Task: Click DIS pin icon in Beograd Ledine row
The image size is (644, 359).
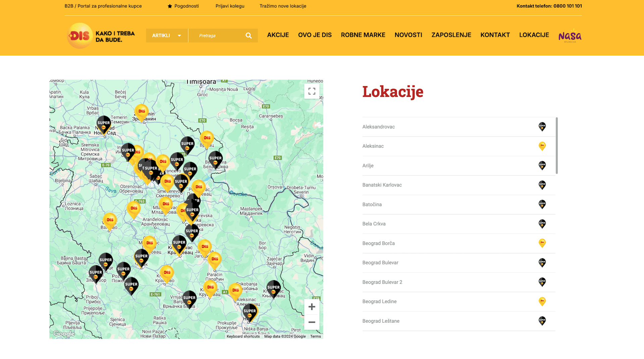Action: pyautogui.click(x=542, y=302)
